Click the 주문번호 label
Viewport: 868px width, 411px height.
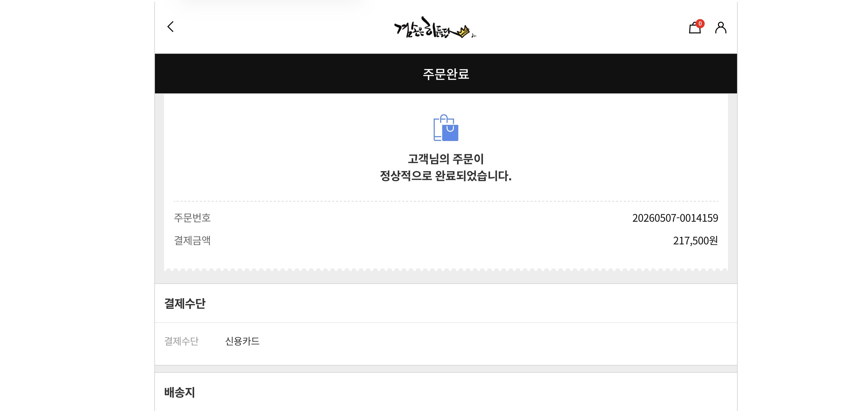tap(192, 218)
